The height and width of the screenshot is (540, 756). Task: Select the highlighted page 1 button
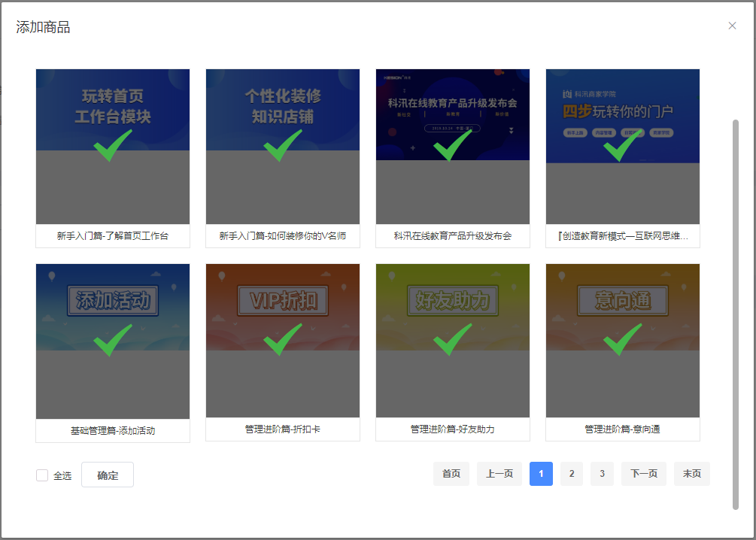(541, 474)
